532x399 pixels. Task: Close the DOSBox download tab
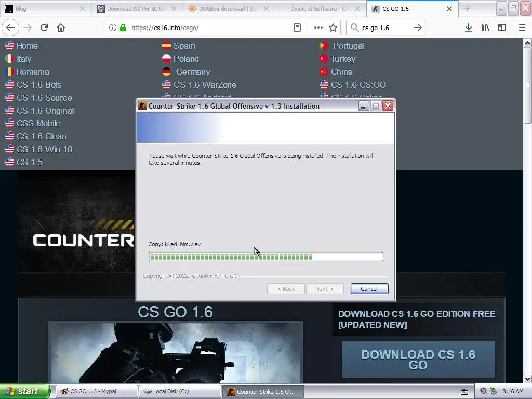coord(266,9)
